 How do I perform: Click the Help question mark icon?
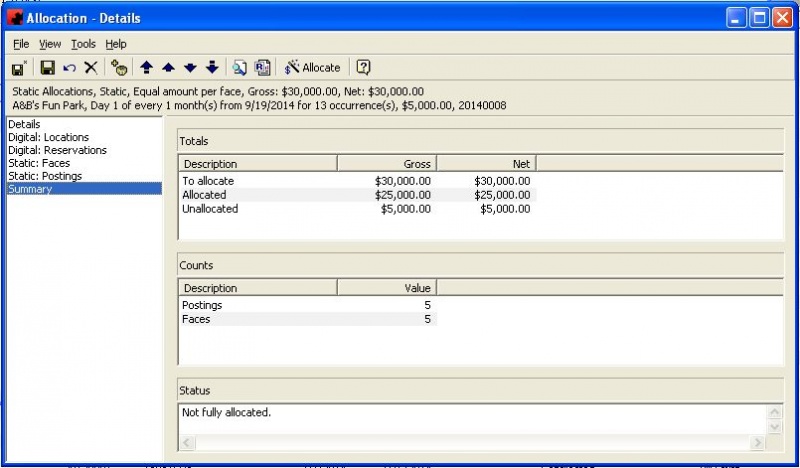pos(363,68)
